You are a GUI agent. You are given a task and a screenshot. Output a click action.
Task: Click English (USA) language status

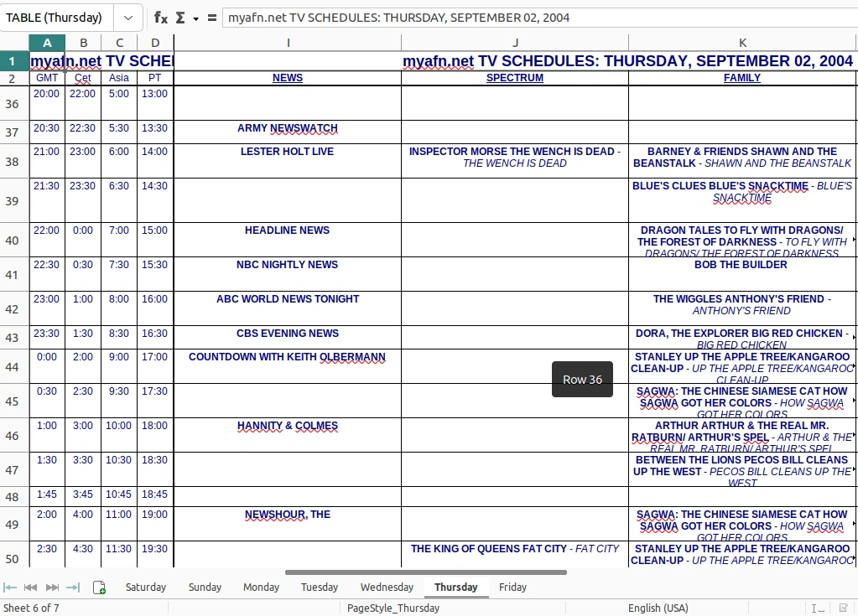point(658,608)
